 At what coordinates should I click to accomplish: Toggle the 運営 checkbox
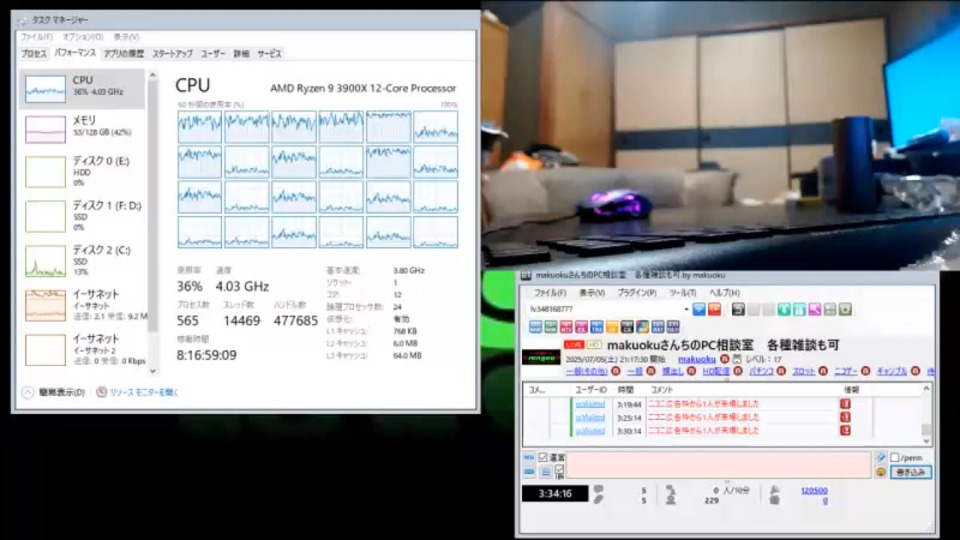(542, 457)
